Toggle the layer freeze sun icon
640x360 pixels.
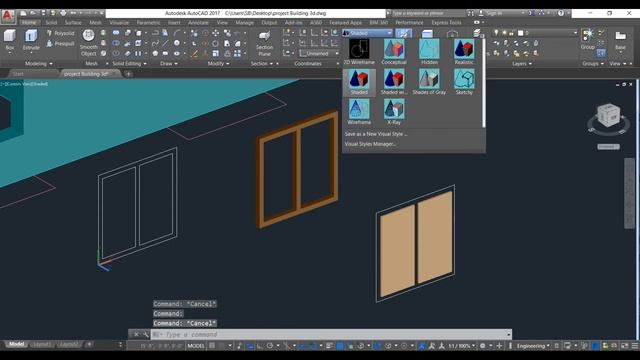[x=504, y=33]
